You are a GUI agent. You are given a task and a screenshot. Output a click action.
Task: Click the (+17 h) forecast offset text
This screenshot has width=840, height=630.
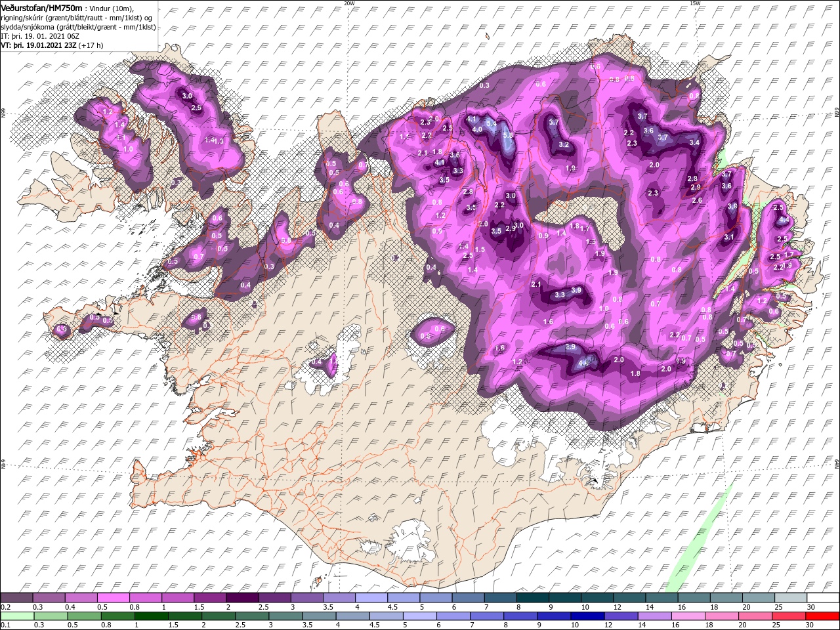pyautogui.click(x=91, y=45)
